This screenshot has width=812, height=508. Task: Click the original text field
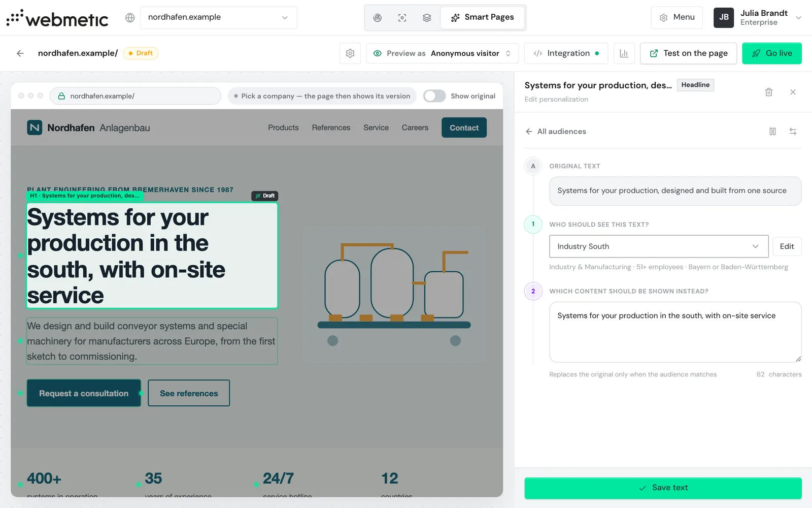675,191
